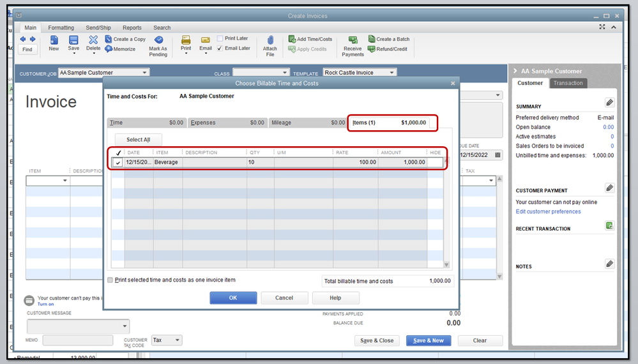Toggle Email Later checkbox
Viewport: 638px width, 364px height.
click(x=220, y=48)
